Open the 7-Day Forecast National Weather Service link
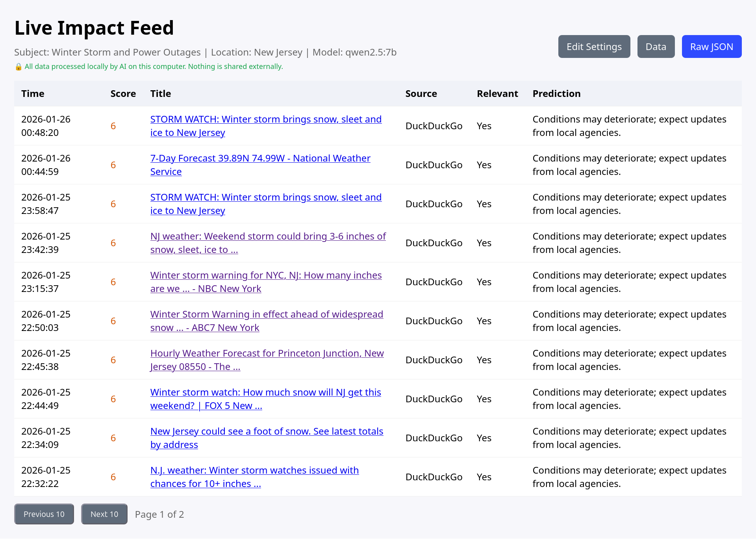This screenshot has width=756, height=539. point(260,165)
